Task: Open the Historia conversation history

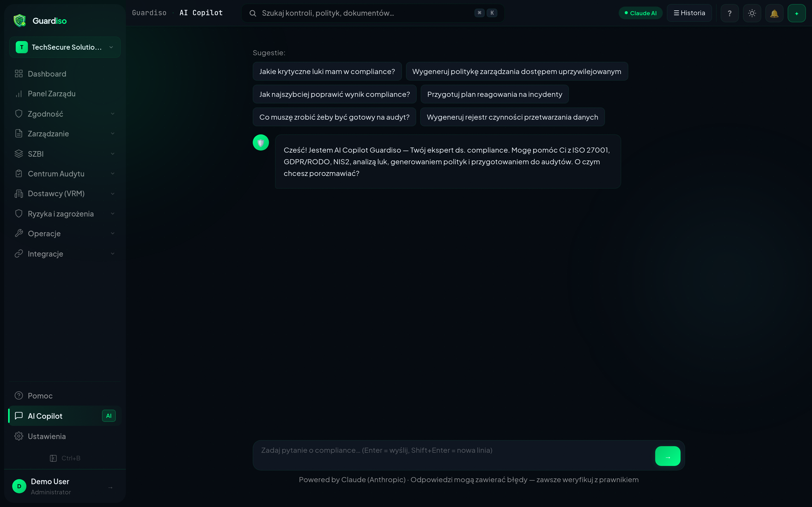Action: (x=689, y=13)
